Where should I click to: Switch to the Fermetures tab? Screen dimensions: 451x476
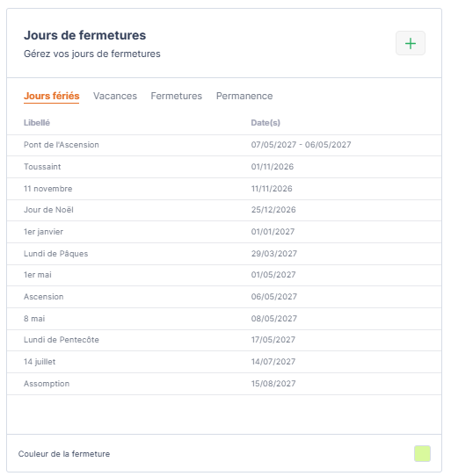click(176, 96)
